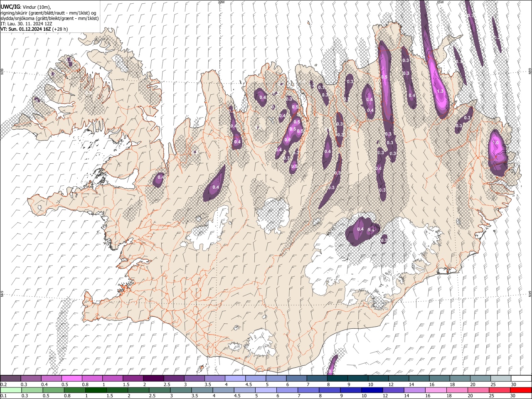This screenshot has height=399, width=532.
Task: Click the 20W longitude label at top
Action: [221, 2]
